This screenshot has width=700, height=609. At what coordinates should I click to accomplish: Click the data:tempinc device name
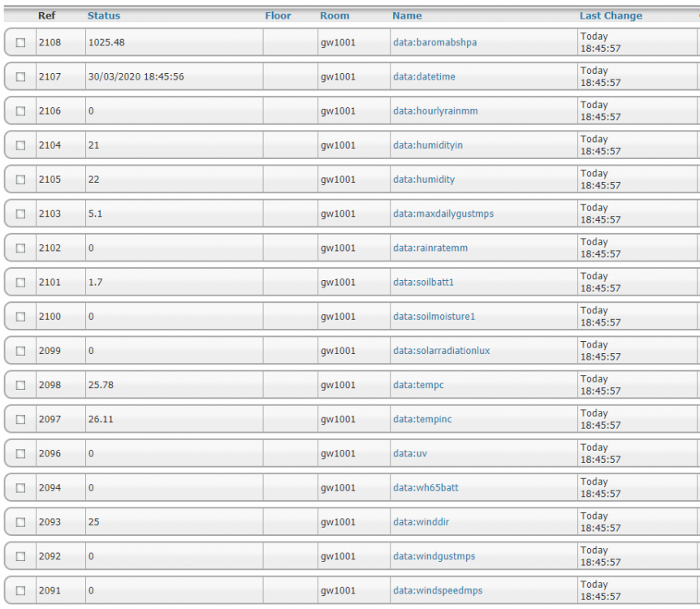tap(422, 420)
